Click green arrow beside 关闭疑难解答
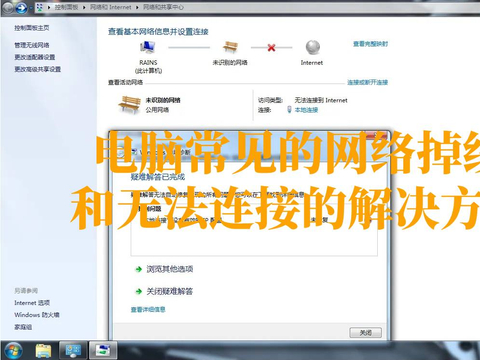The image size is (480, 360). (x=138, y=292)
